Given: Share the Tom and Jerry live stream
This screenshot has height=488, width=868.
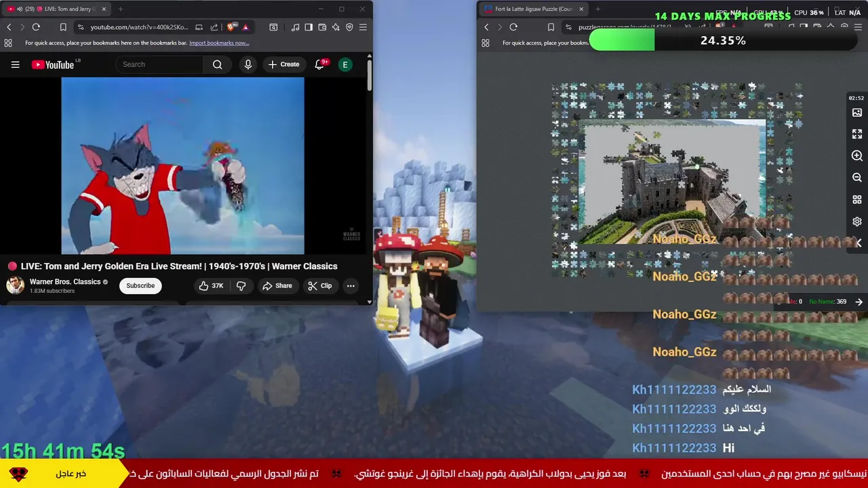Looking at the screenshot, I should point(277,285).
